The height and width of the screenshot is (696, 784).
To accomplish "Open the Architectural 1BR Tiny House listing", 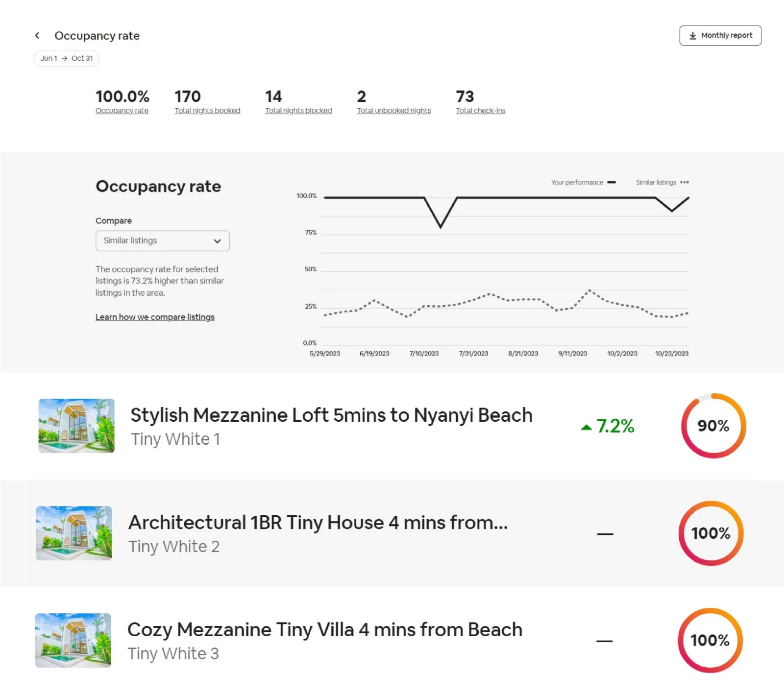I will click(x=318, y=523).
